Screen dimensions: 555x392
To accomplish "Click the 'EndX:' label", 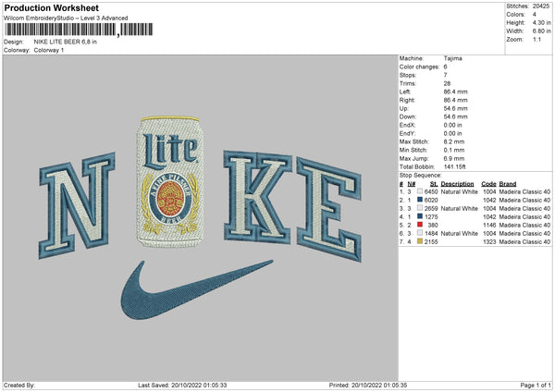I will (x=407, y=125).
